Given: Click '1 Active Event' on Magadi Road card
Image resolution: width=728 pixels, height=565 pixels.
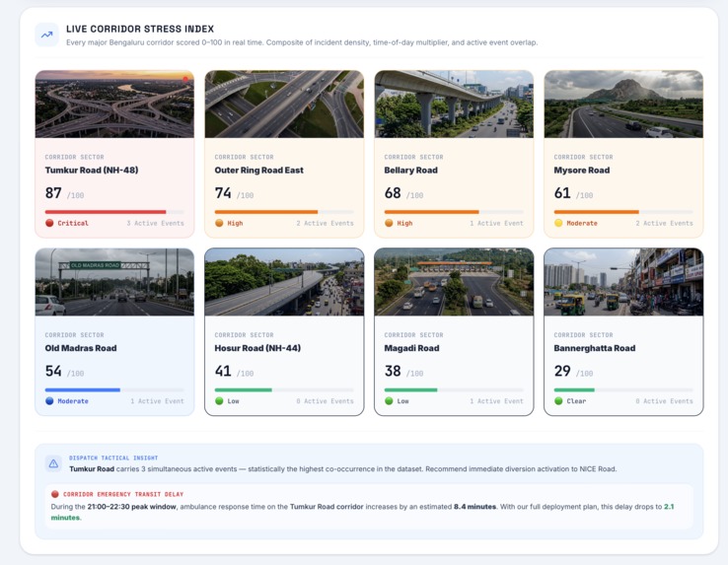Looking at the screenshot, I should [x=496, y=401].
